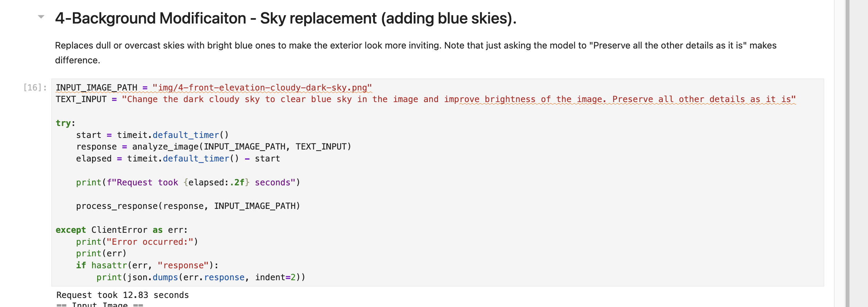Click the image path string in code
868x307 pixels.
[262, 88]
